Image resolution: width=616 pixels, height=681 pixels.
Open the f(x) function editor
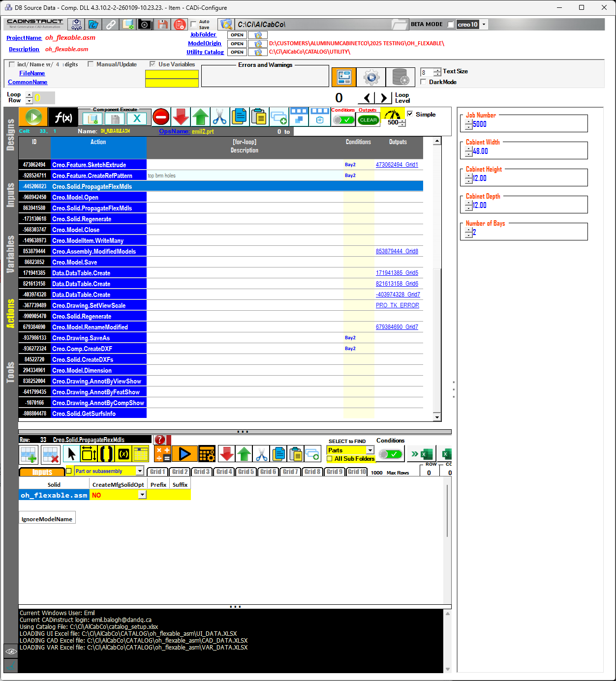click(x=63, y=118)
